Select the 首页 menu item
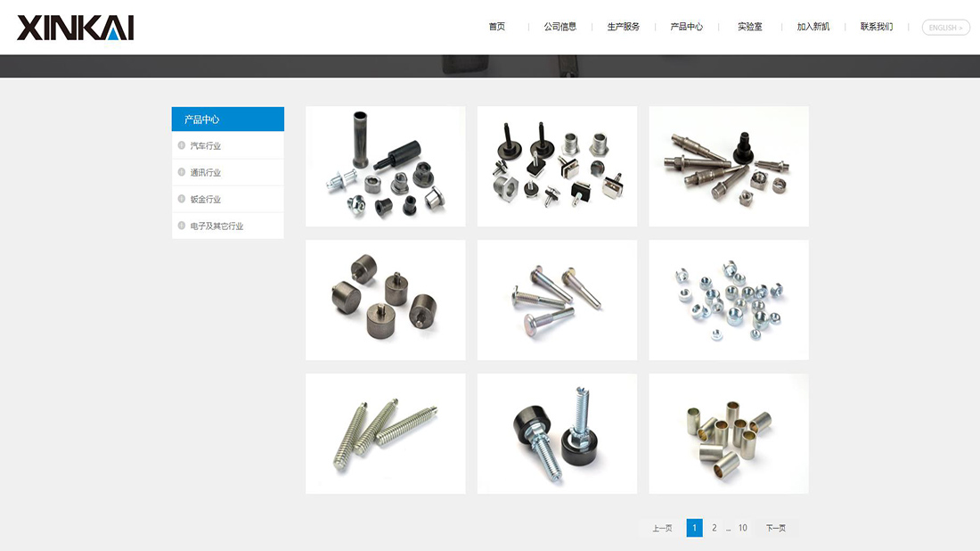The width and height of the screenshot is (980, 551). coord(496,27)
